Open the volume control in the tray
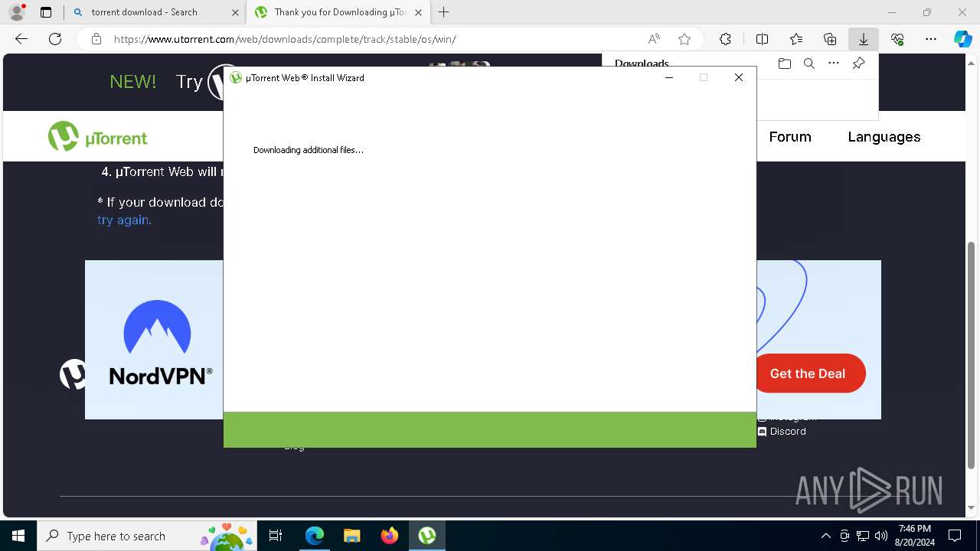This screenshot has height=551, width=980. click(881, 536)
